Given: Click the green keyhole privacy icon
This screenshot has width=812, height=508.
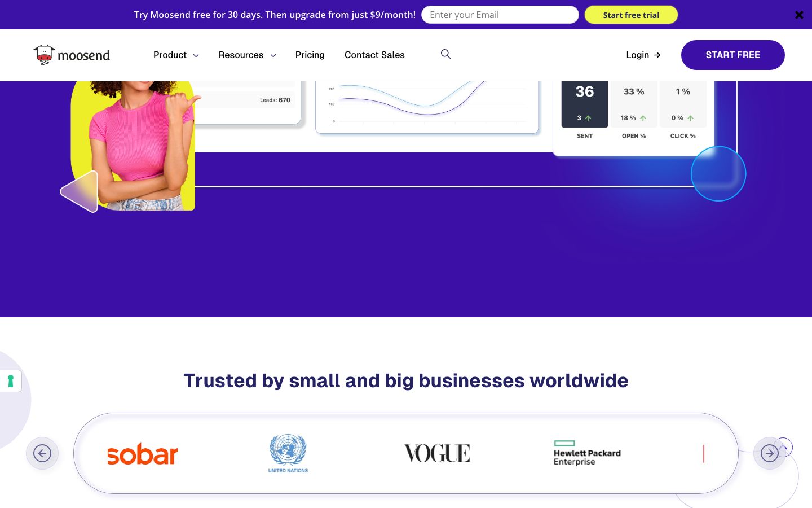Looking at the screenshot, I should click(10, 382).
